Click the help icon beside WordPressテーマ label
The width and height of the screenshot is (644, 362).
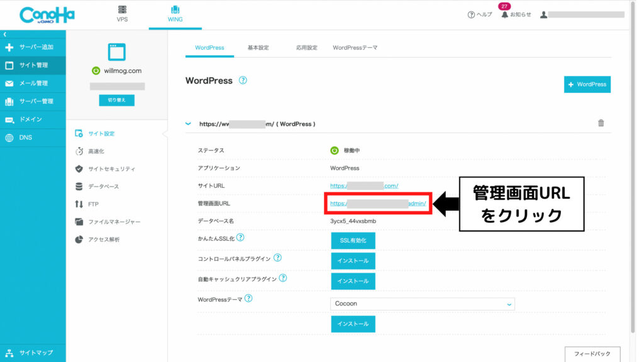(x=248, y=299)
